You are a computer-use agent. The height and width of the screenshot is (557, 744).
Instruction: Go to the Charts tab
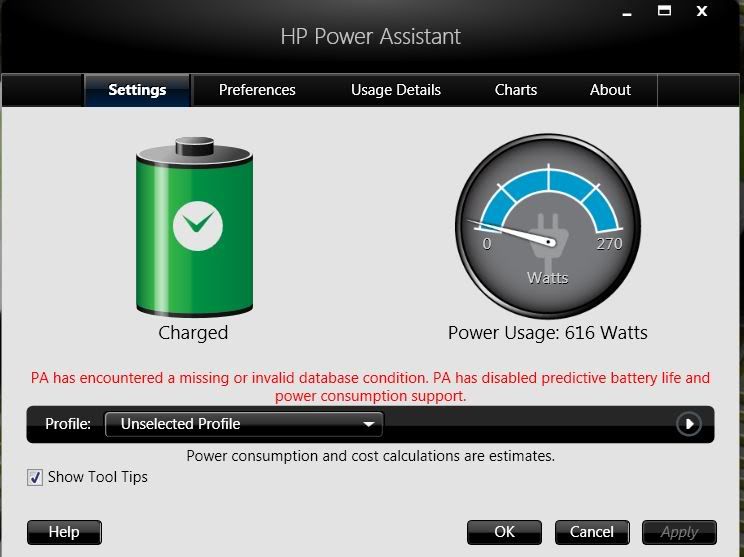point(516,90)
